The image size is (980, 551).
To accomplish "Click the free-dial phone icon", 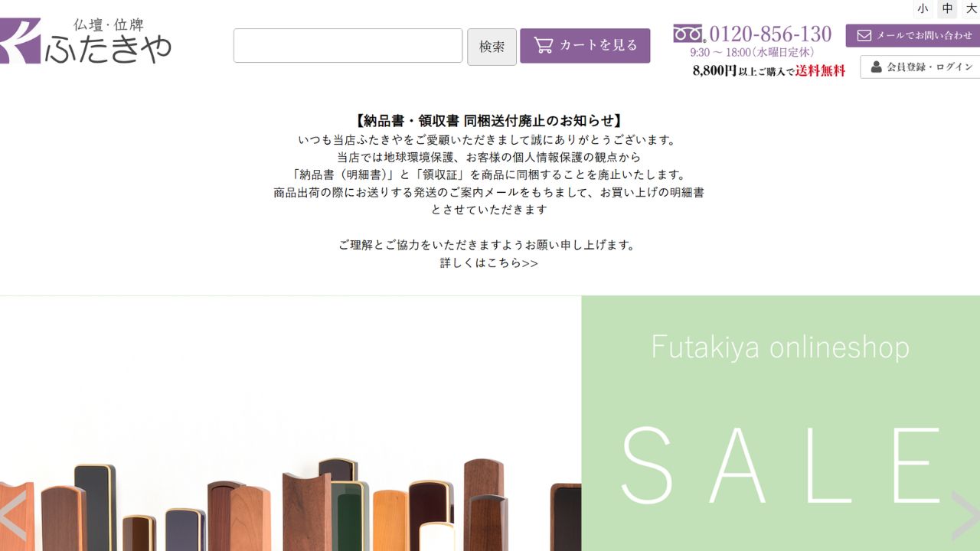I will 688,34.
